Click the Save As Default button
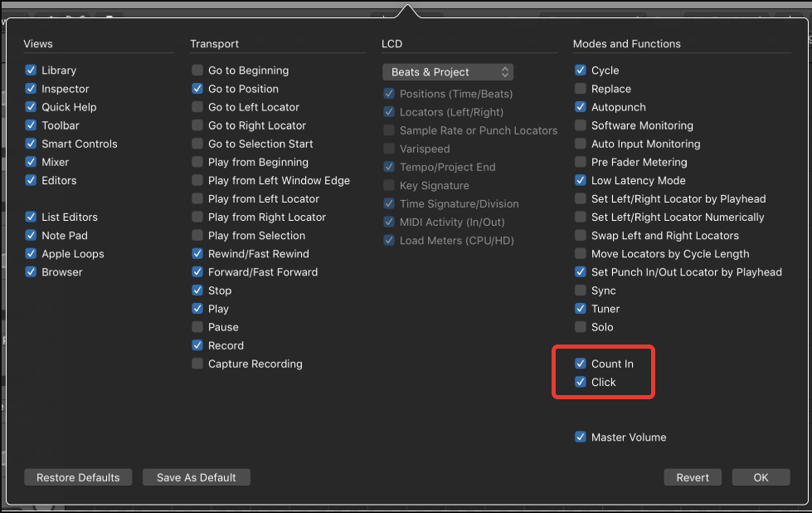This screenshot has height=513, width=812. point(197,477)
